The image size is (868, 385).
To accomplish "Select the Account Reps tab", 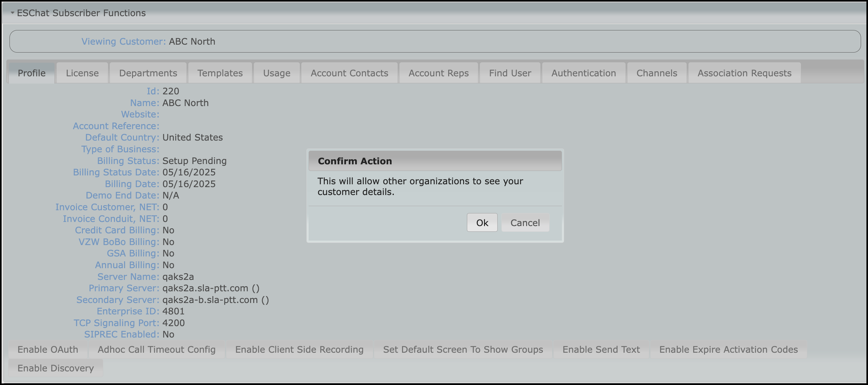I will (x=438, y=73).
